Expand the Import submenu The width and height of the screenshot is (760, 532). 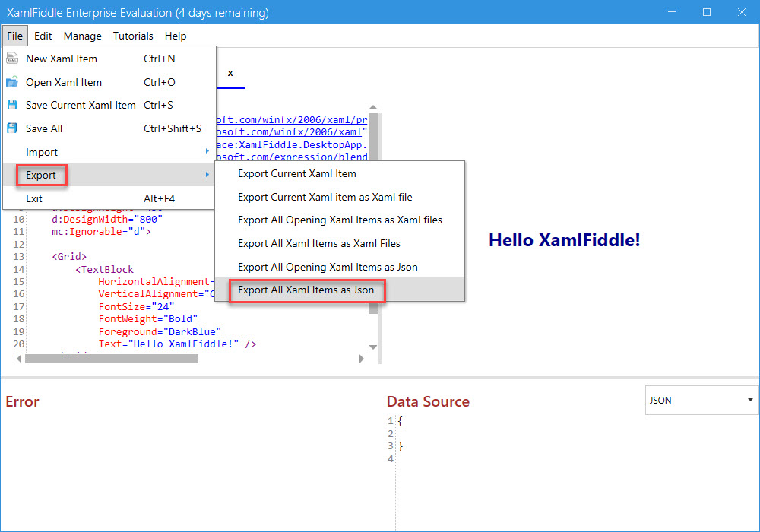tap(109, 152)
